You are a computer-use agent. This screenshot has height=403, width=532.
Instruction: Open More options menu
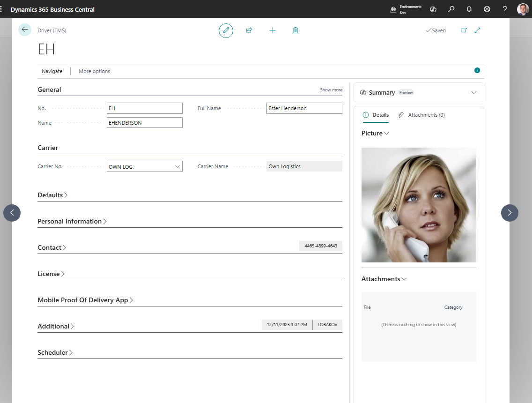coord(94,71)
